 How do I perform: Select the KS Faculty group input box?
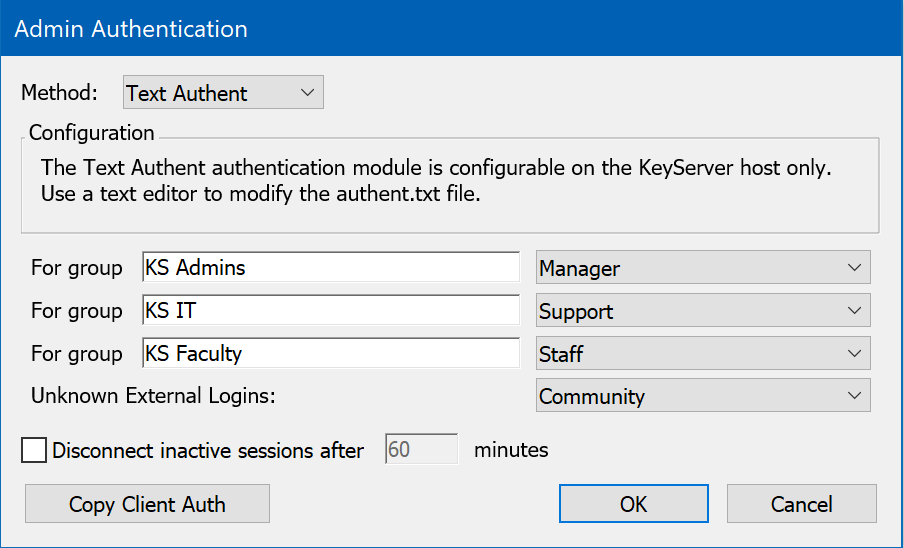coord(330,353)
